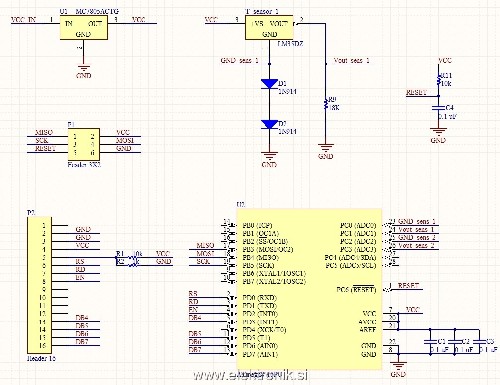Select the 18K resistor symbol

click(326, 103)
